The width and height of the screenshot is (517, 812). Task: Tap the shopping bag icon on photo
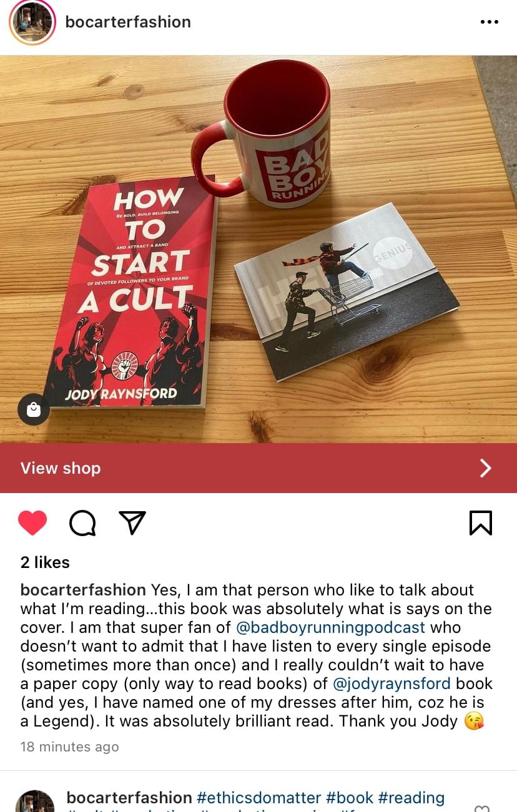(34, 409)
